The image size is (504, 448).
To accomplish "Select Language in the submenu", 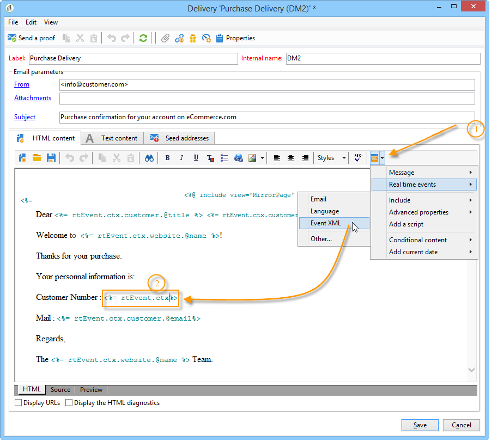I will [x=334, y=211].
